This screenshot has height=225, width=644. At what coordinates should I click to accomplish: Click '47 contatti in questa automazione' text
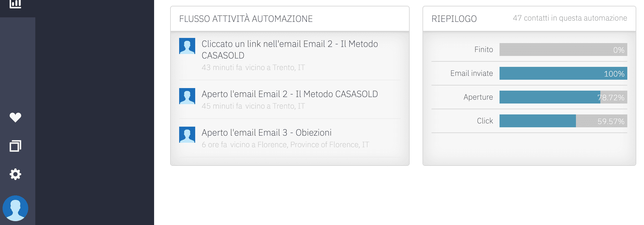570,18
